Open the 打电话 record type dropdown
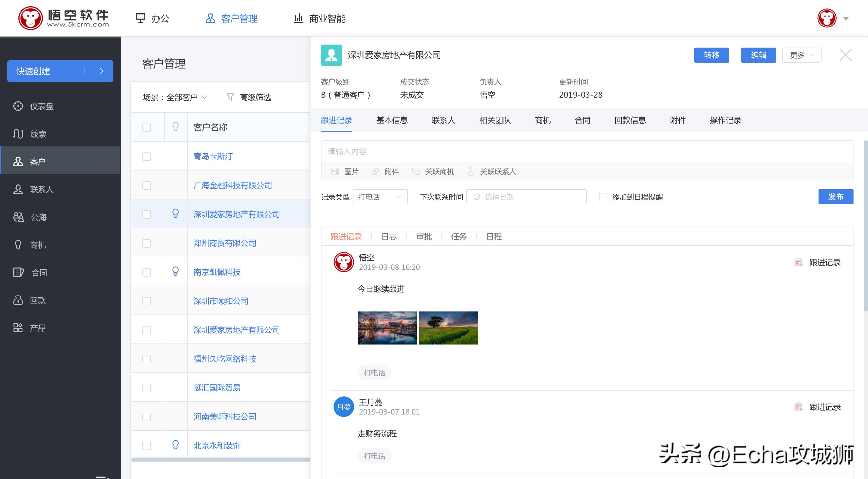868x479 pixels. (x=379, y=197)
